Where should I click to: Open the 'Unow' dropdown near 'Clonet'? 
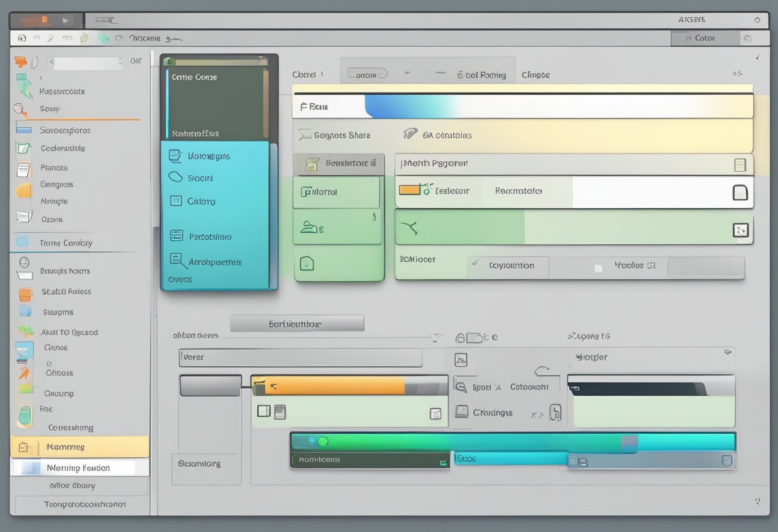click(x=367, y=74)
